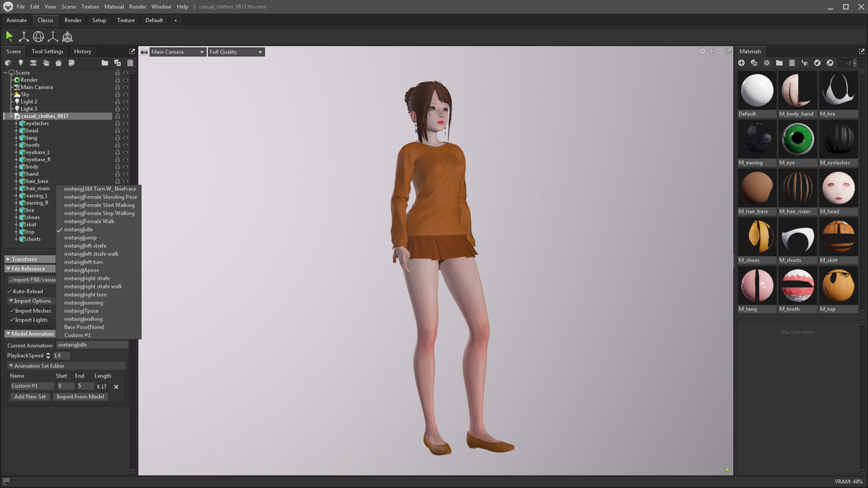Delete material with trash icon
Viewport: 868px width, 488px height.
(792, 63)
